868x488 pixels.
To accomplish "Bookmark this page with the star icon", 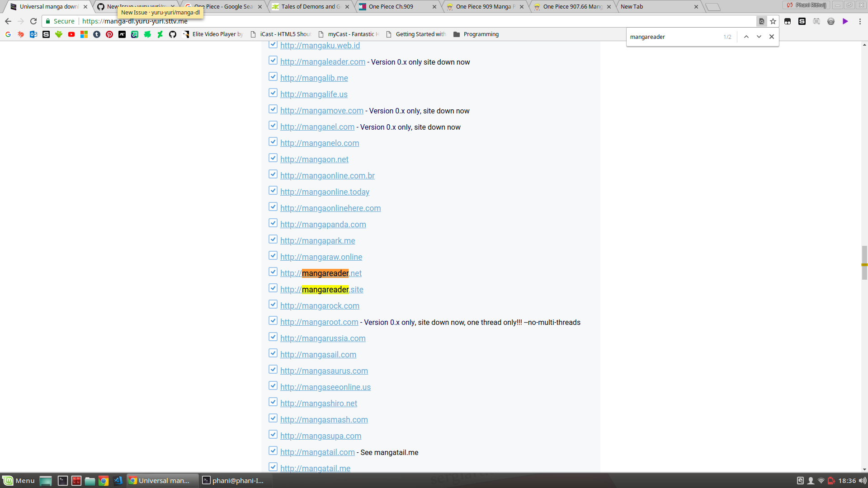I will (773, 21).
